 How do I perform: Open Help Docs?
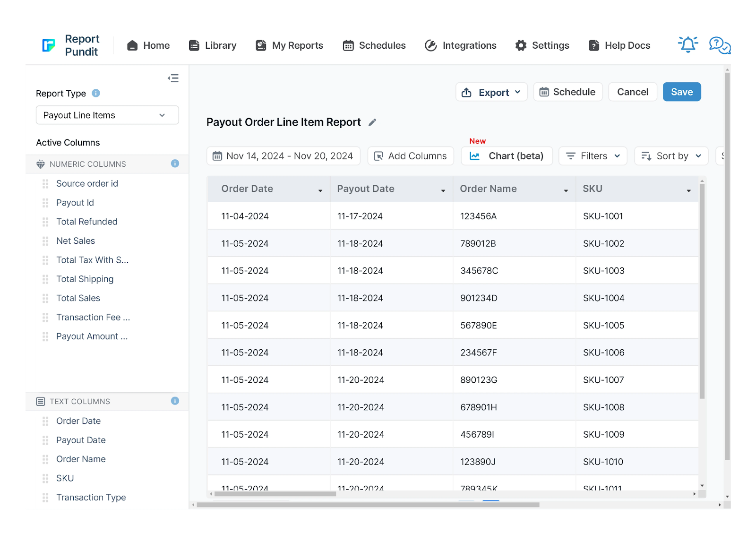tap(619, 45)
